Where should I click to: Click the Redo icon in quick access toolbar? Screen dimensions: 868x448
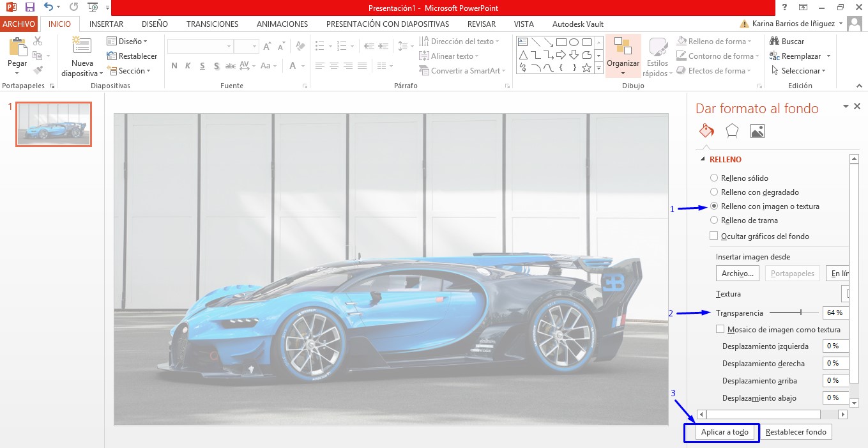point(73,8)
